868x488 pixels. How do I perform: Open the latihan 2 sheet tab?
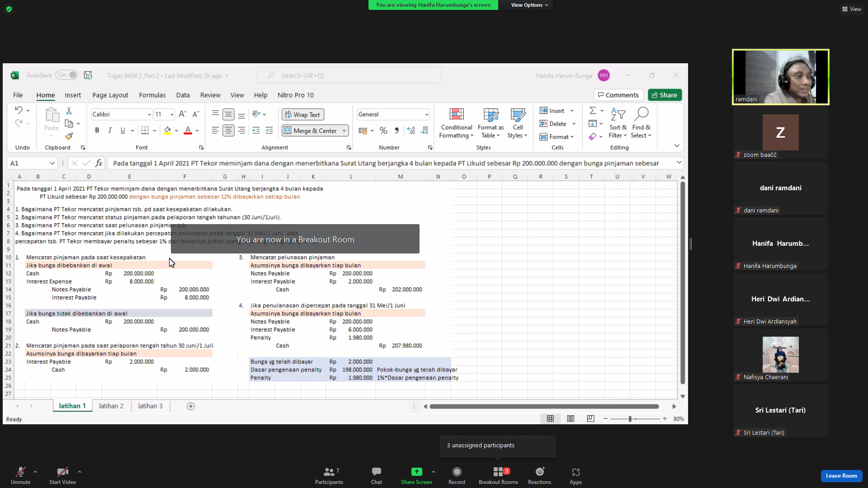(111, 406)
